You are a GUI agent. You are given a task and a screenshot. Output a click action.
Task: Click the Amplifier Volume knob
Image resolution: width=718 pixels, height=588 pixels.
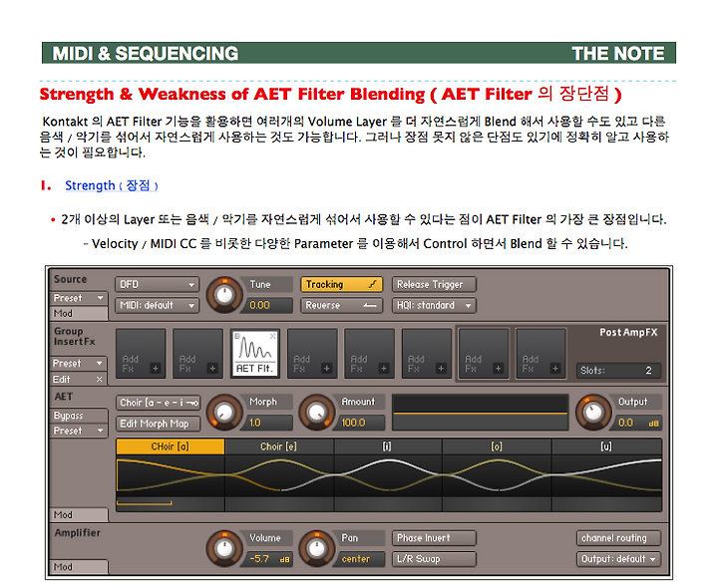[x=224, y=548]
